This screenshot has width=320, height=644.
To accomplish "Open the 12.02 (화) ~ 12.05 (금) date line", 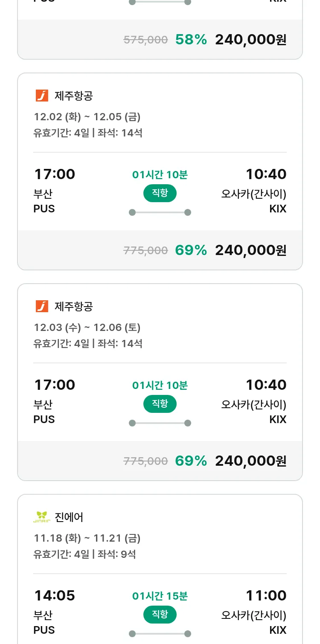I will pyautogui.click(x=87, y=116).
